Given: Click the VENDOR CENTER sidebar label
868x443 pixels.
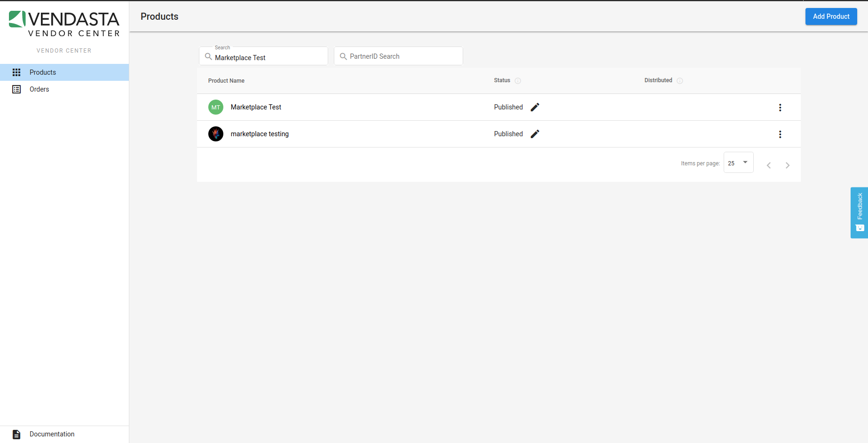Looking at the screenshot, I should 64,51.
